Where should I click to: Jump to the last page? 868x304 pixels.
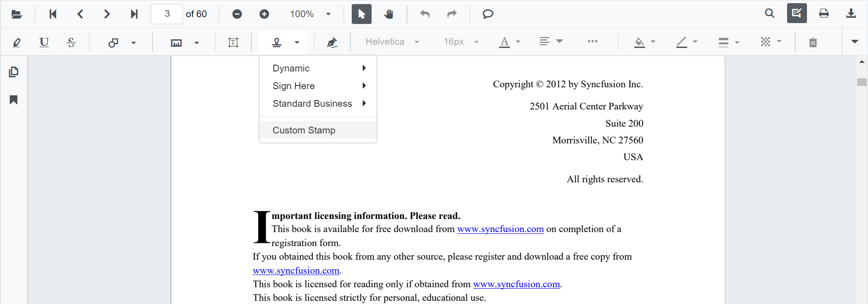point(134,14)
